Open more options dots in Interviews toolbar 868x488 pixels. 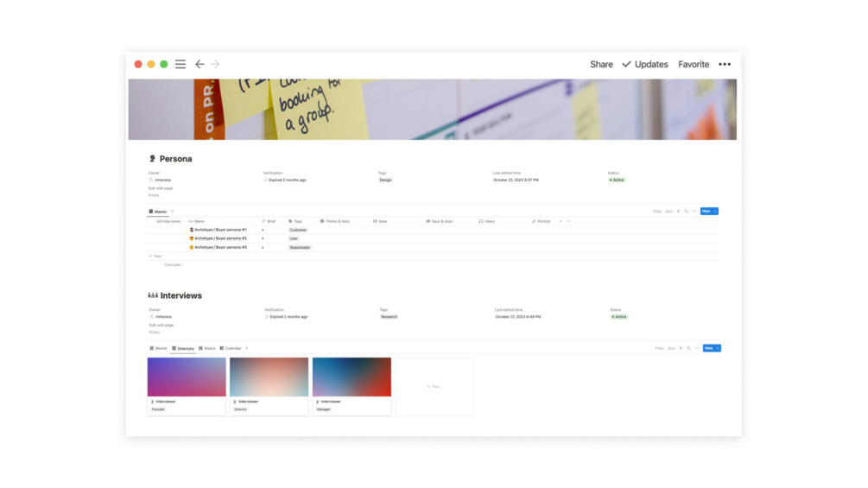(697, 349)
